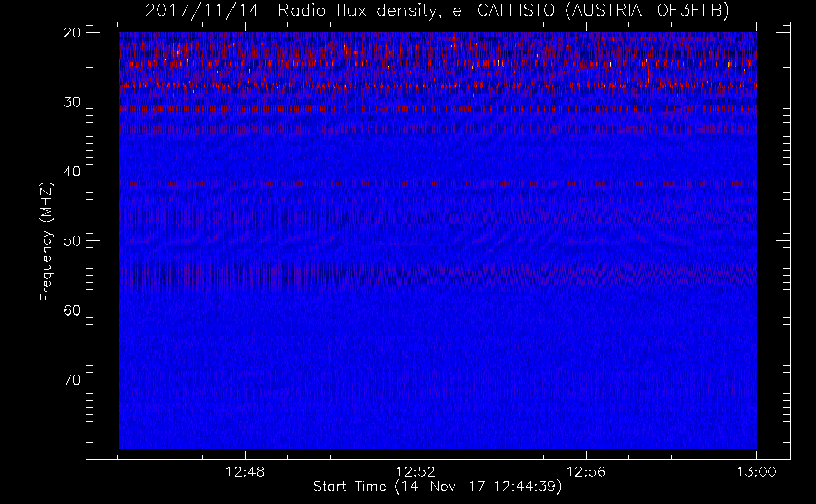Click the 30 MHz frequency tick label

[73, 102]
